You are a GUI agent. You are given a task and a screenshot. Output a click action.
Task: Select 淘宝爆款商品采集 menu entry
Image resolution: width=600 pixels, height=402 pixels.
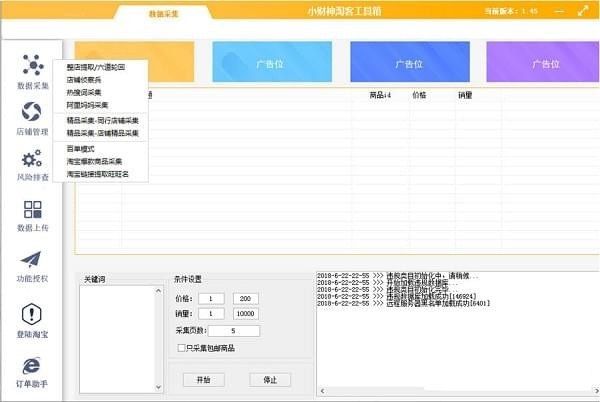[94, 161]
